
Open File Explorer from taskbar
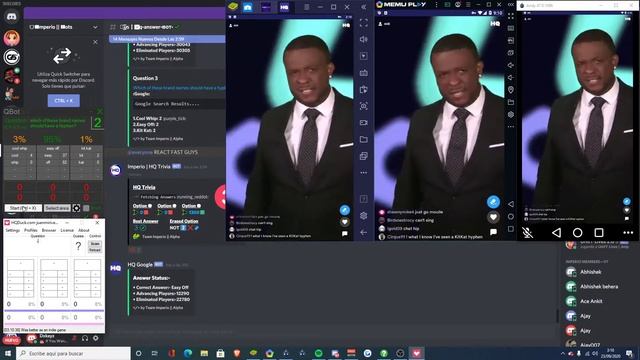click(204, 353)
